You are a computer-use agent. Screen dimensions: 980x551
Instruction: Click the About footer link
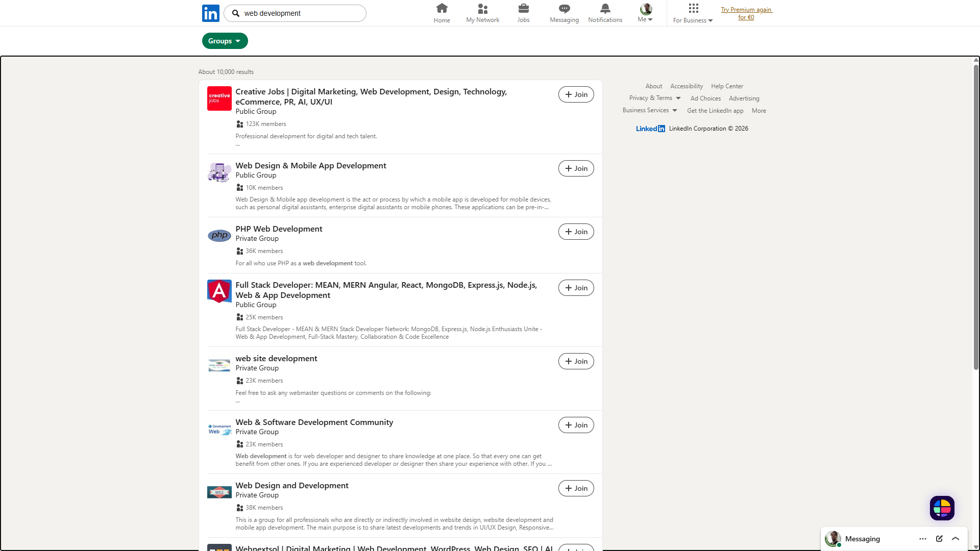pos(654,86)
